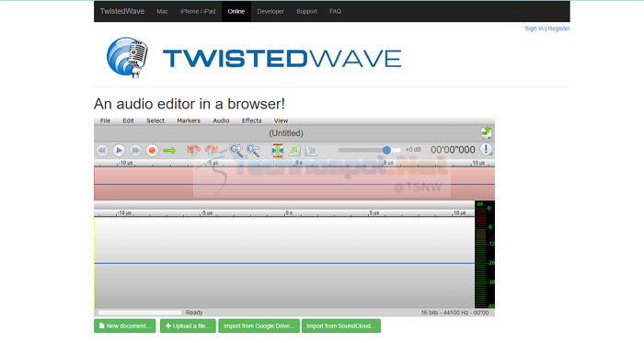
Task: Start recording with the red record button
Action: [152, 151]
